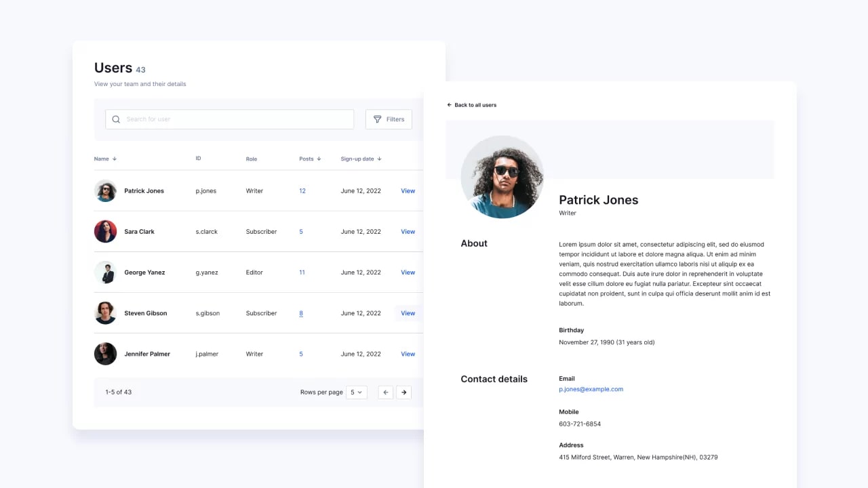868x488 pixels.
Task: Click the previous page arrow button
Action: pos(385,392)
